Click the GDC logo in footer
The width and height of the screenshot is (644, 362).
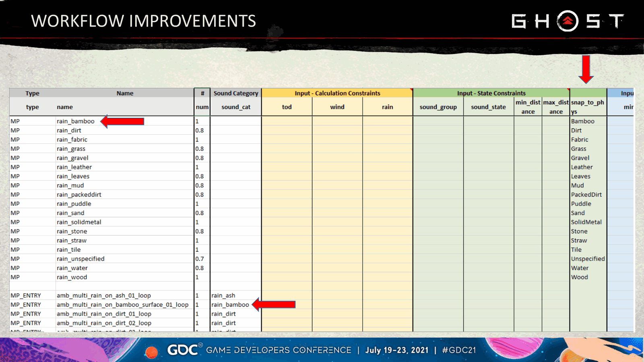pyautogui.click(x=185, y=350)
